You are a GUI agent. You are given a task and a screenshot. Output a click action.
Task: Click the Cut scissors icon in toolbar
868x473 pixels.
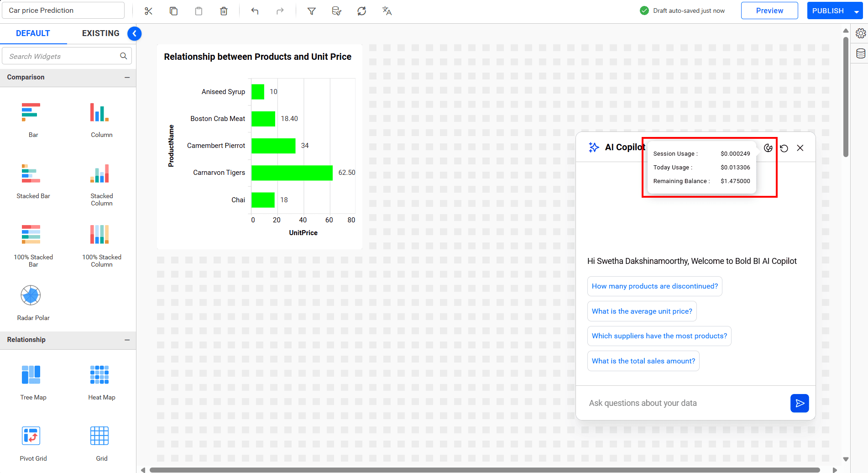click(x=148, y=11)
